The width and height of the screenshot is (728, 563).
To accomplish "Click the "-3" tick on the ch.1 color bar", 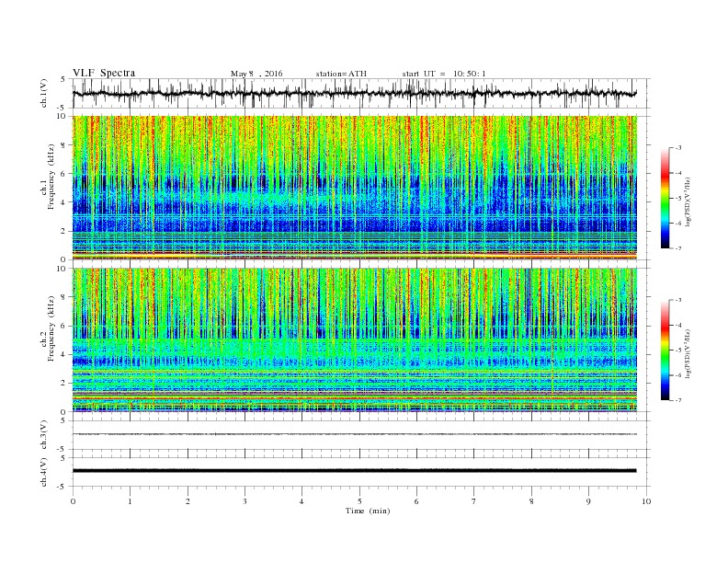I will click(x=678, y=148).
